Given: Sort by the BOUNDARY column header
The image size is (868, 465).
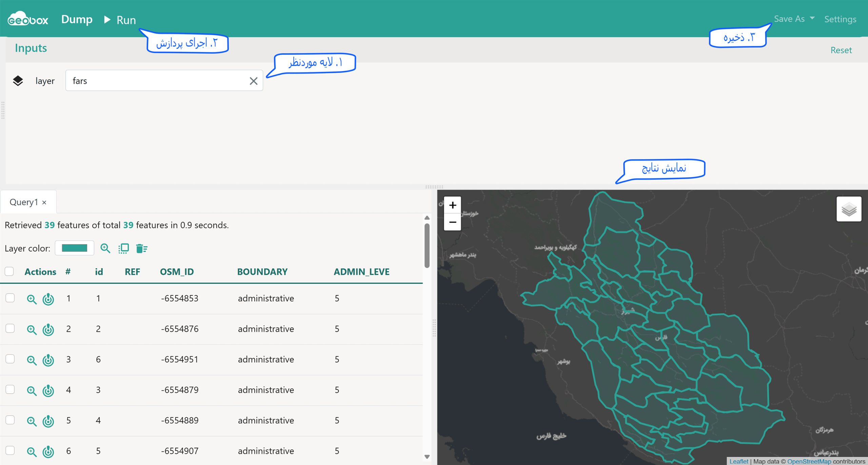Looking at the screenshot, I should pos(262,272).
